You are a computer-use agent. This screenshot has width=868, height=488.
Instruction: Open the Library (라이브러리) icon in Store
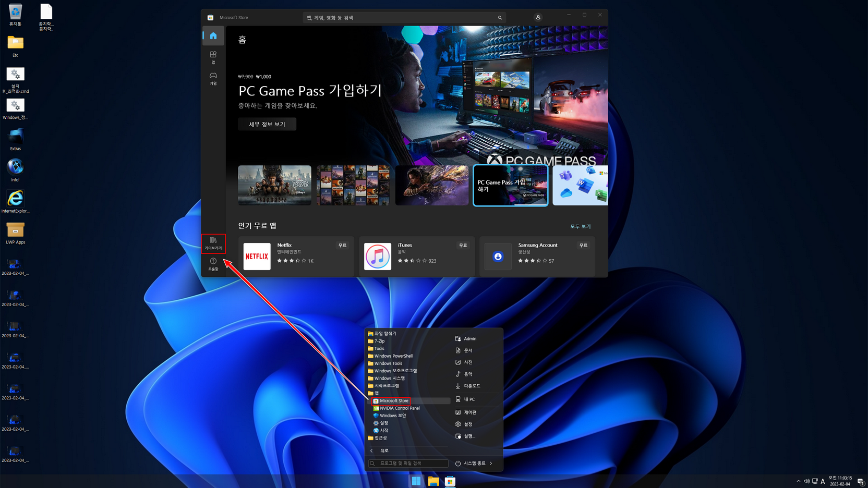coord(213,243)
